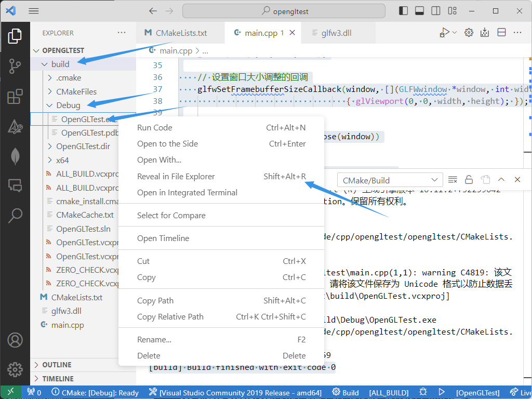Click the debug bug icon in status bar
The height and width of the screenshot is (399, 532).
tap(423, 393)
